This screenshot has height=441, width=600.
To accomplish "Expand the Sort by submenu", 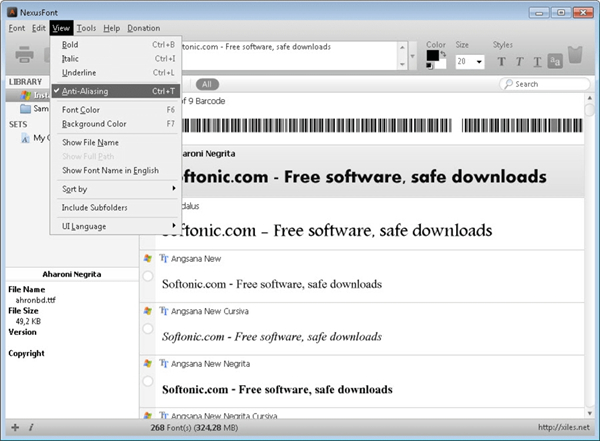I will point(114,188).
